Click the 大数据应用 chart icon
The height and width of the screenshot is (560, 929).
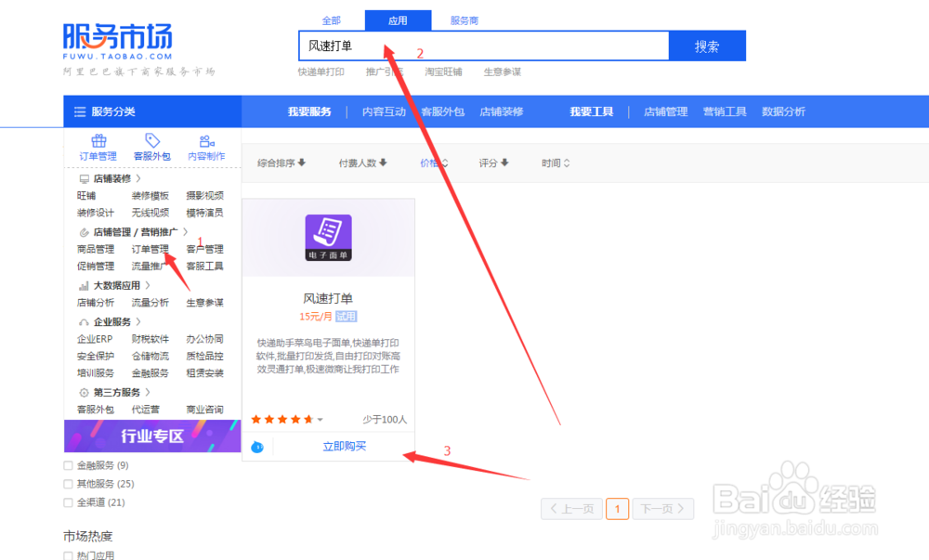[x=84, y=286]
